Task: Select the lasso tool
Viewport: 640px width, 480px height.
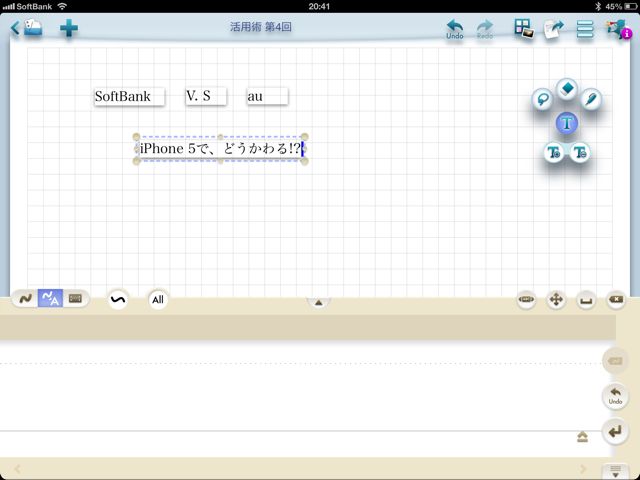Action: [x=542, y=99]
